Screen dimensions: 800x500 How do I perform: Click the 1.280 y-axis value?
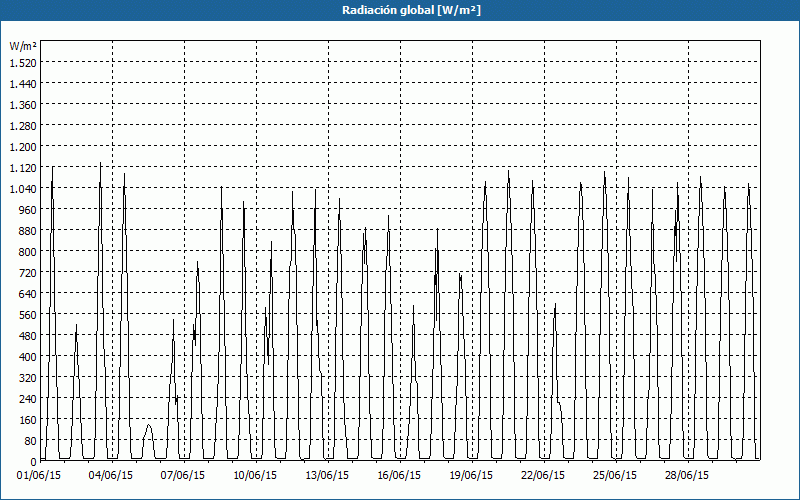coord(23,126)
